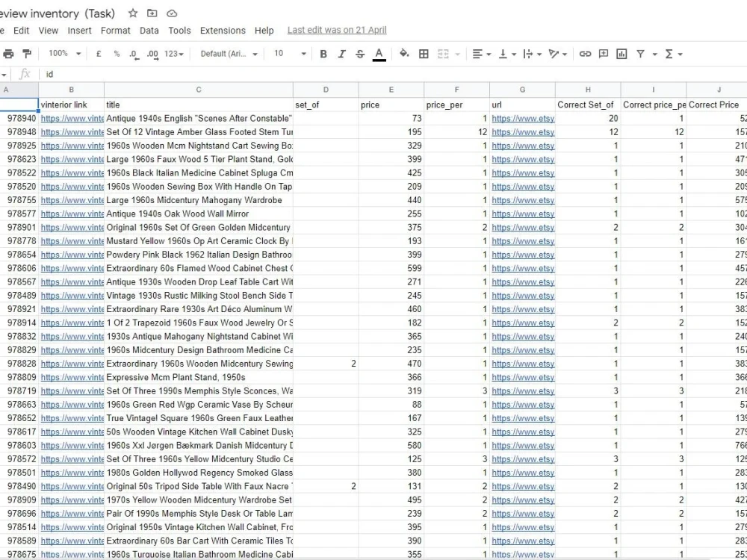Select price cell with value 580
747x560 pixels.
[x=391, y=445]
